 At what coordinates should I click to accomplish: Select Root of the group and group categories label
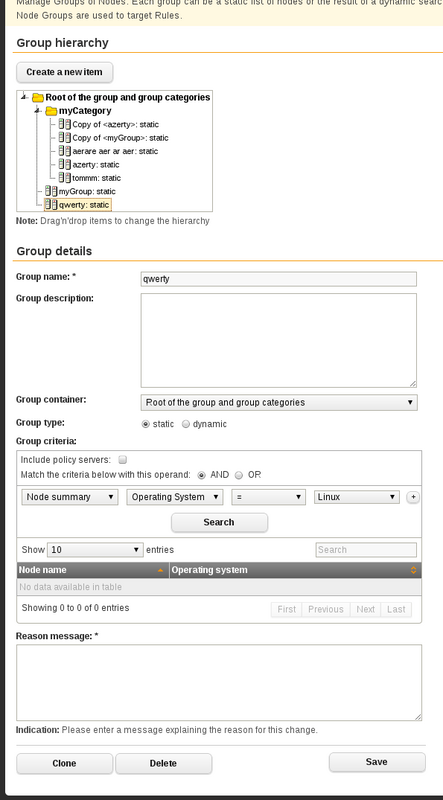(128, 97)
